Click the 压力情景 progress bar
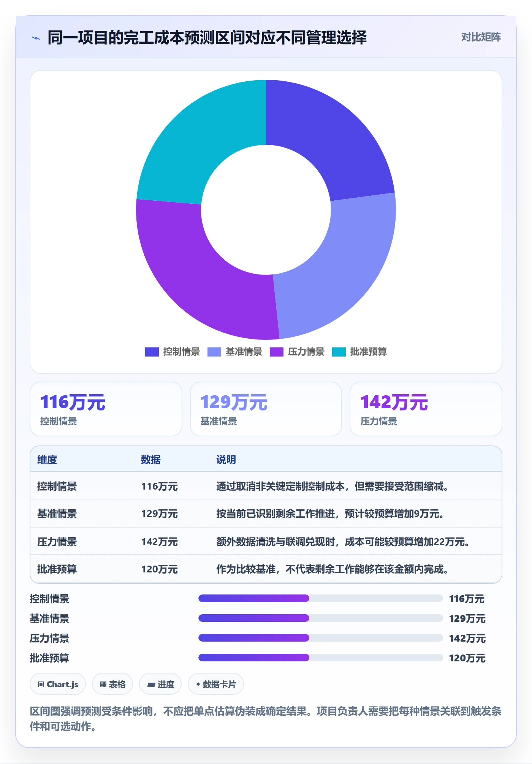The height and width of the screenshot is (764, 532). click(x=320, y=638)
